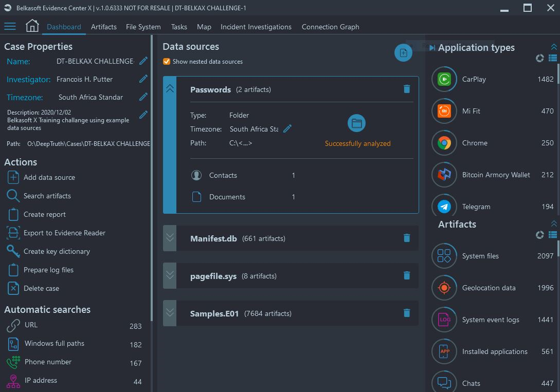The height and width of the screenshot is (392, 560).
Task: Open the System files artifact icon
Action: 444,256
